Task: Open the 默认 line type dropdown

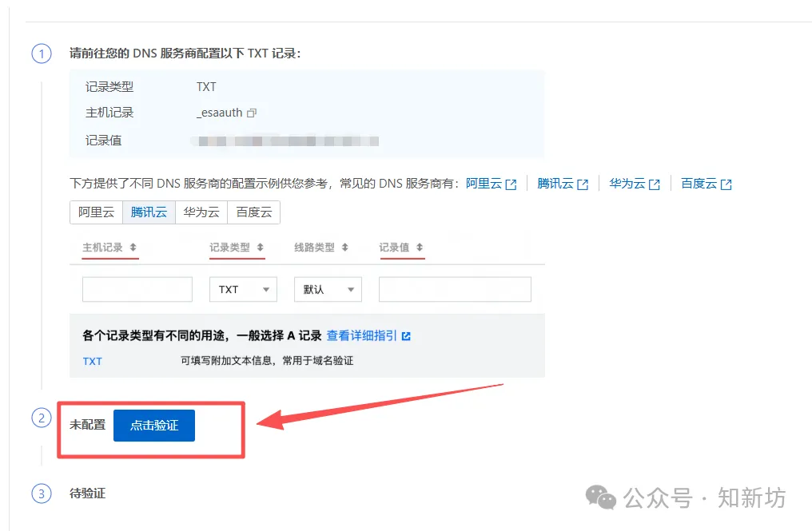Action: pos(328,289)
